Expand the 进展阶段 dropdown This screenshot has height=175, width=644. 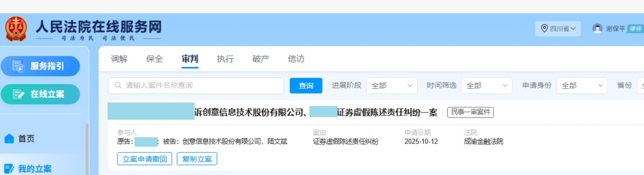point(392,85)
